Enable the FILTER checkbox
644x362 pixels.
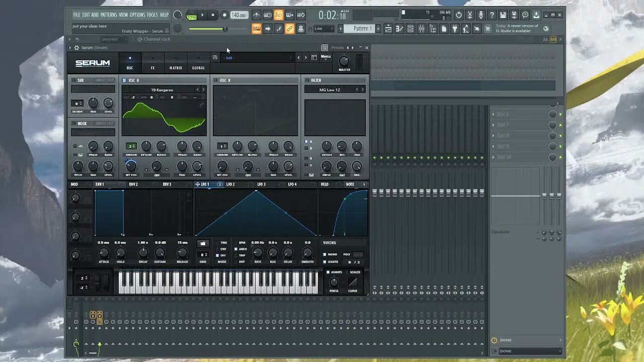click(306, 80)
